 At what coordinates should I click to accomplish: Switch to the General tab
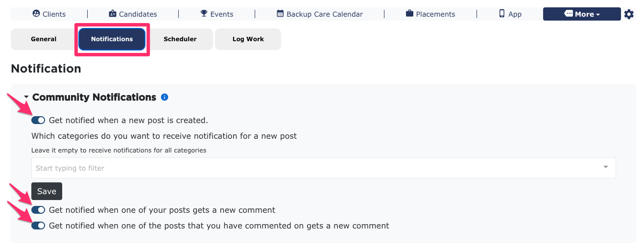[x=44, y=39]
